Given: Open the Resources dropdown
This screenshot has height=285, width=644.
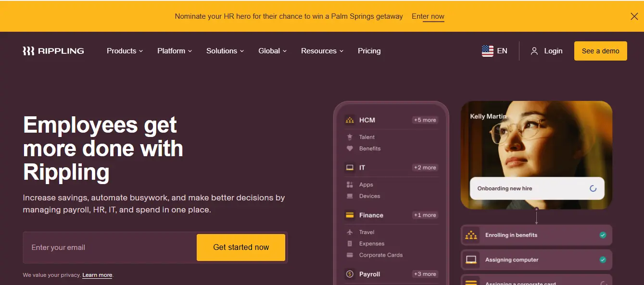Looking at the screenshot, I should coord(322,51).
